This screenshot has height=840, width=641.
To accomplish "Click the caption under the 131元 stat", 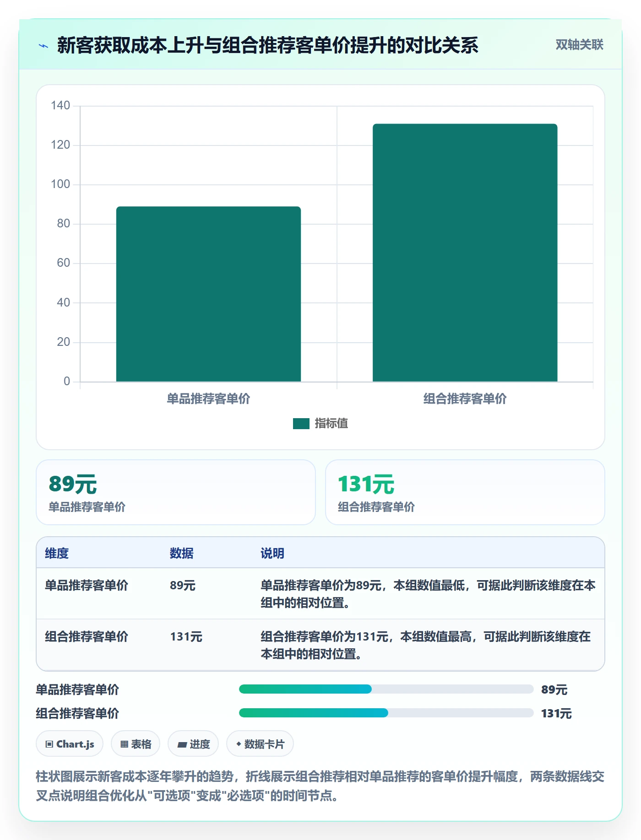I will click(x=376, y=507).
